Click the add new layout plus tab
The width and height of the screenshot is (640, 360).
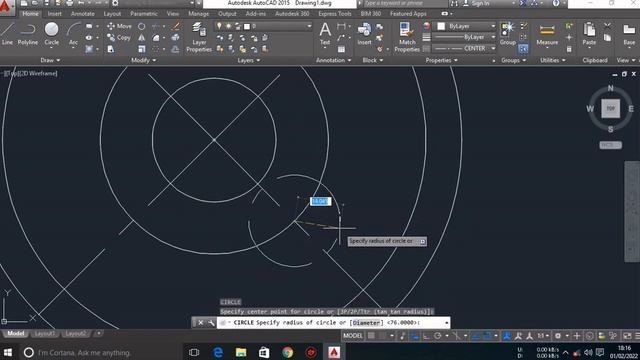point(98,334)
